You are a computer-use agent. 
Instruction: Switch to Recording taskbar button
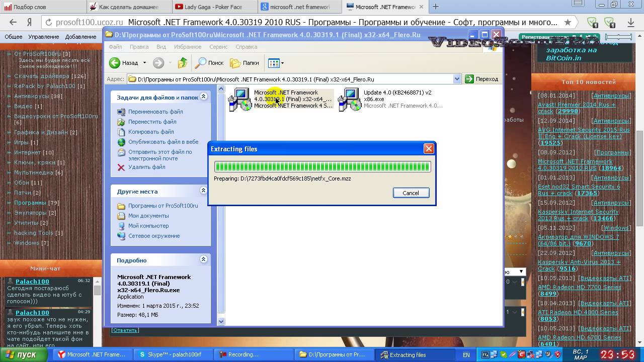pyautogui.click(x=254, y=354)
